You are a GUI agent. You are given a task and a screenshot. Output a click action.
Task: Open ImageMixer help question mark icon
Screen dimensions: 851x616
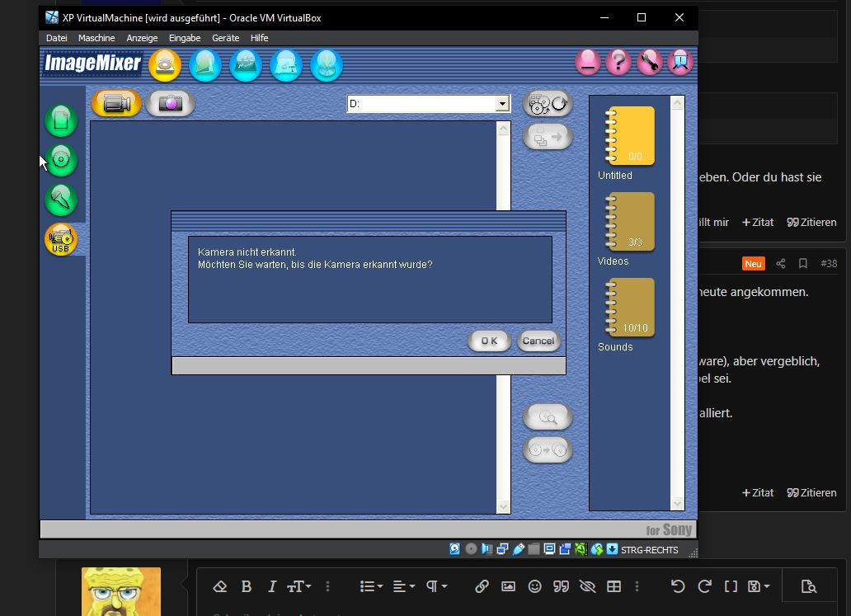pyautogui.click(x=618, y=62)
